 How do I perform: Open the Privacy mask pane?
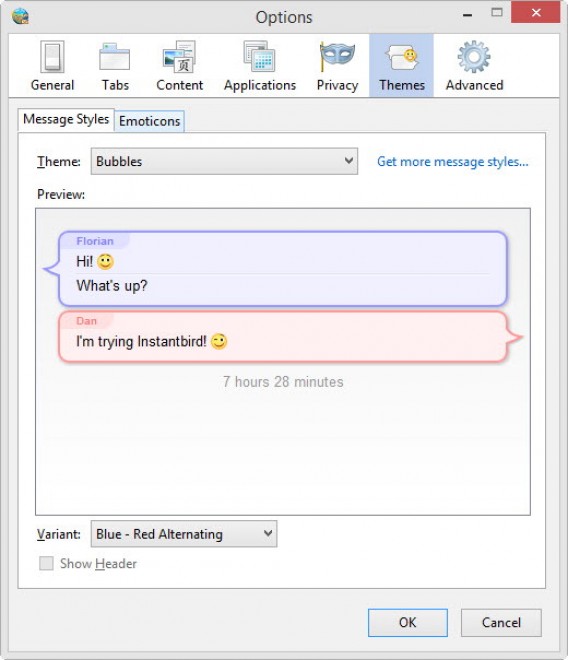click(337, 66)
